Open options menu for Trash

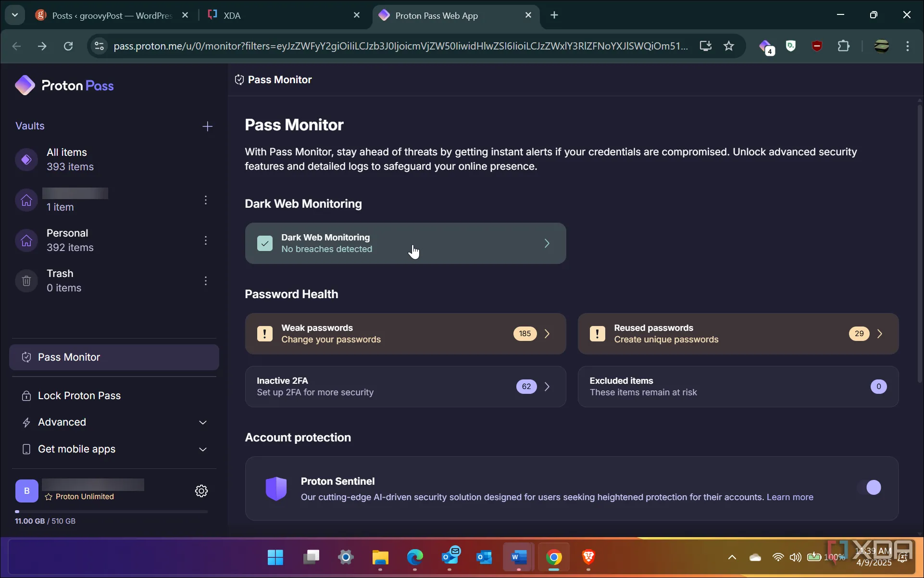(205, 280)
